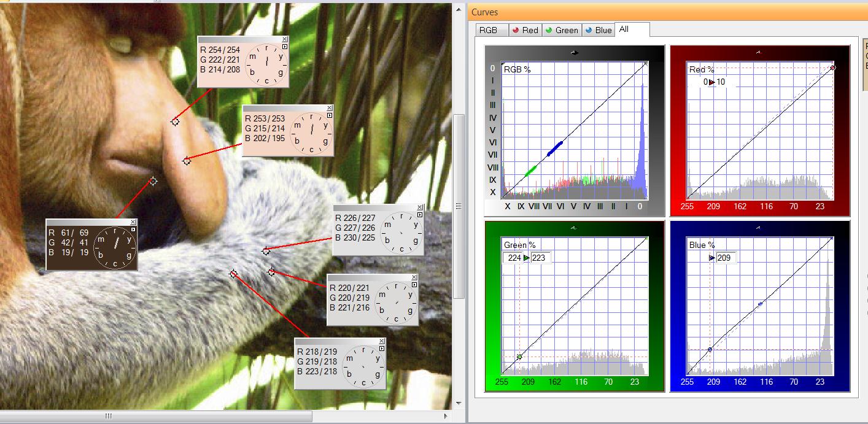Viewport: 868px width, 424px height.
Task: Close the R 220/221 color readout box
Action: [414, 277]
